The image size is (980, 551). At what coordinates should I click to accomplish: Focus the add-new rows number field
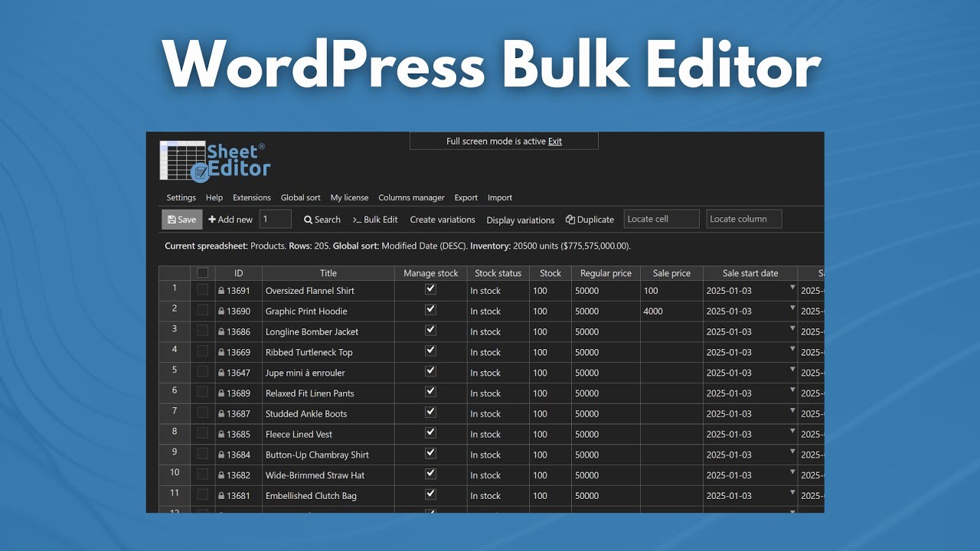click(x=276, y=219)
